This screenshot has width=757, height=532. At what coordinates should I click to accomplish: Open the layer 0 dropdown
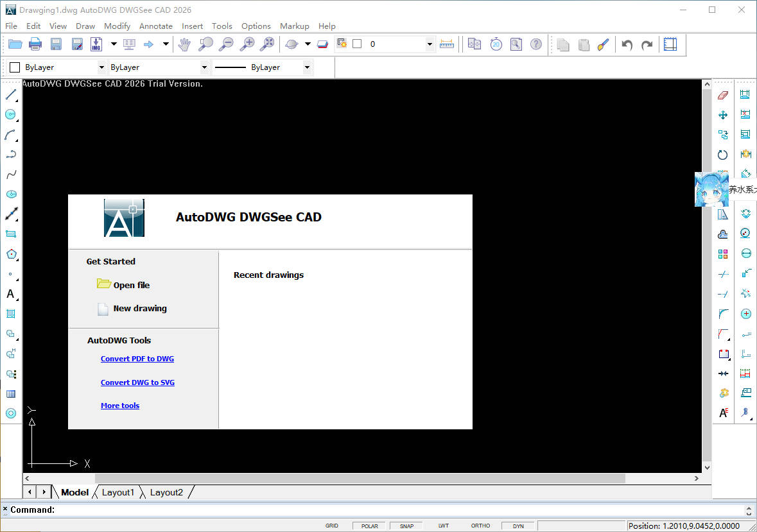click(429, 44)
